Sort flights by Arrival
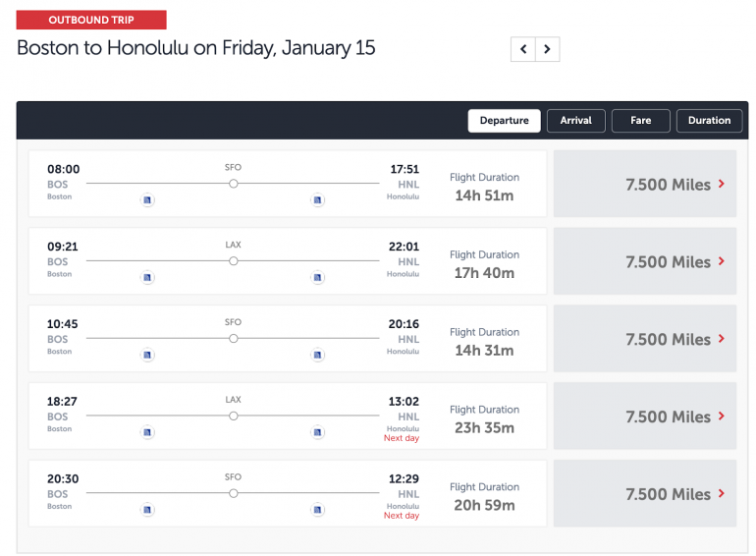The image size is (756, 556). (575, 121)
